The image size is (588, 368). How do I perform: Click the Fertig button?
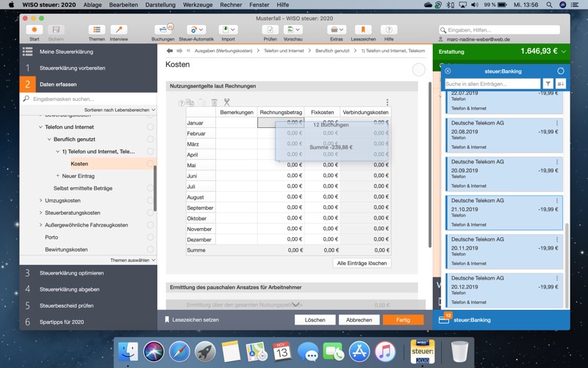coord(403,320)
